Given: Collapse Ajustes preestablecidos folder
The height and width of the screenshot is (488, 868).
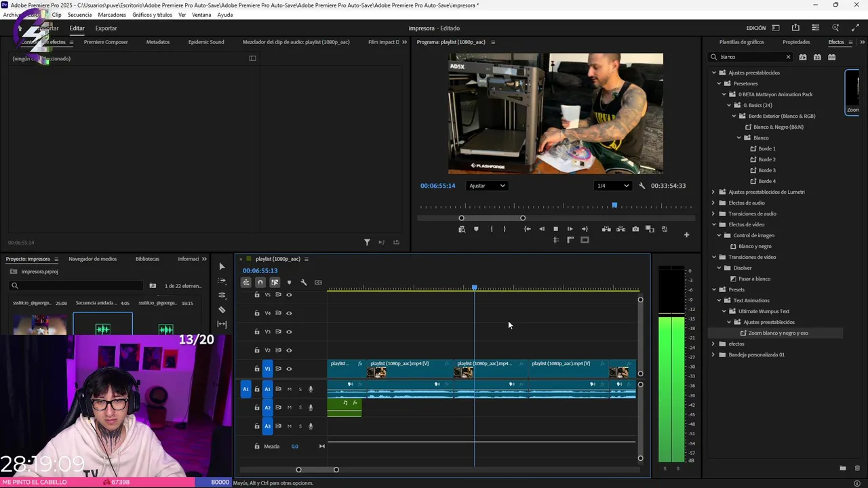Looking at the screenshot, I should [713, 73].
